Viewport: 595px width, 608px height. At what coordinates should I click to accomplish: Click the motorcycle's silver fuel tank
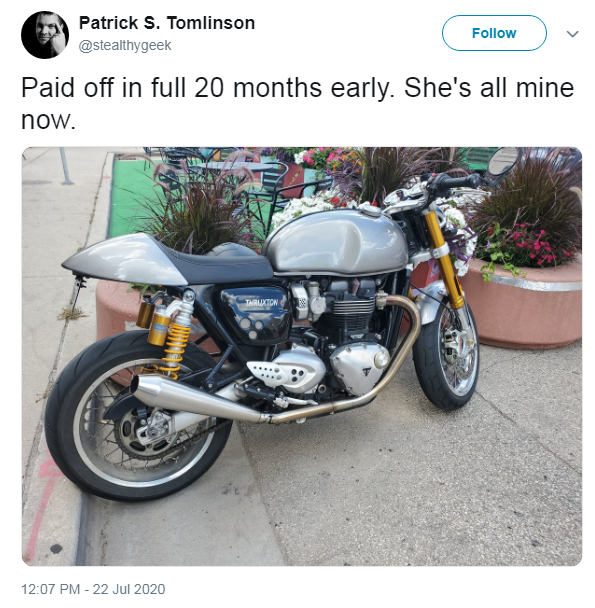[336, 242]
